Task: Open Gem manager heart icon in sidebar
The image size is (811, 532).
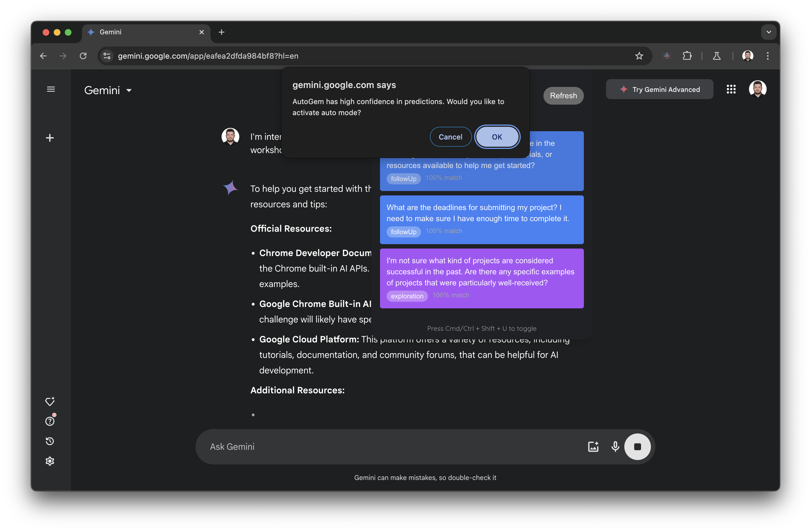Action: [x=50, y=402]
